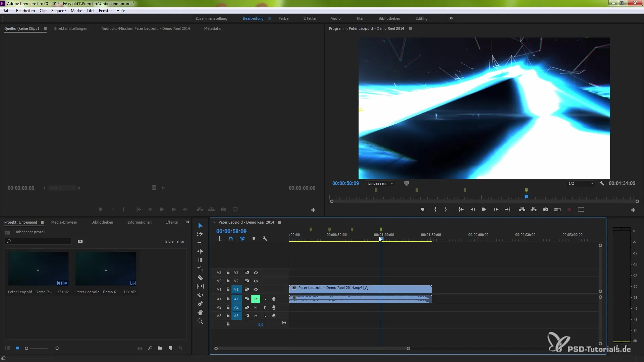Switch to Farbe workspace
Viewport: 644px width, 362px height.
coord(283,18)
